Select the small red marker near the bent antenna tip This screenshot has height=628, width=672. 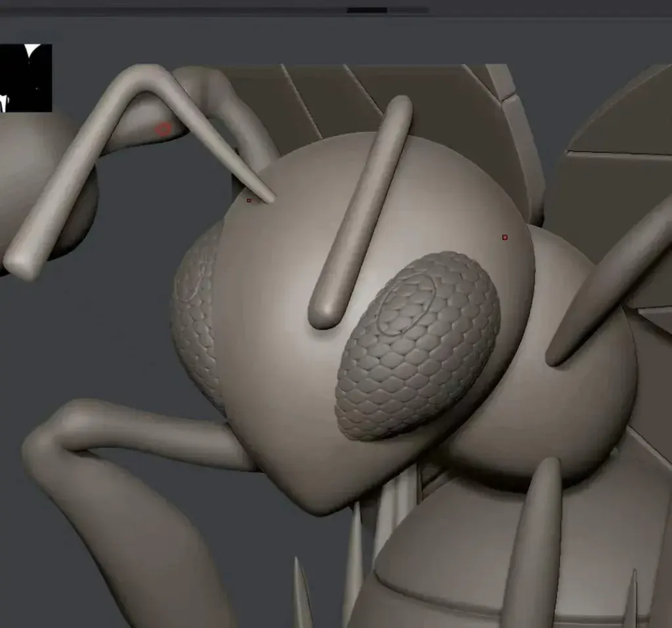249,200
